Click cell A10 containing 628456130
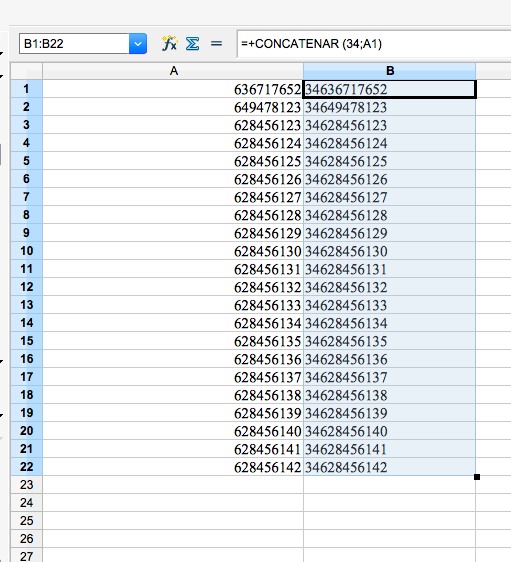 point(173,251)
